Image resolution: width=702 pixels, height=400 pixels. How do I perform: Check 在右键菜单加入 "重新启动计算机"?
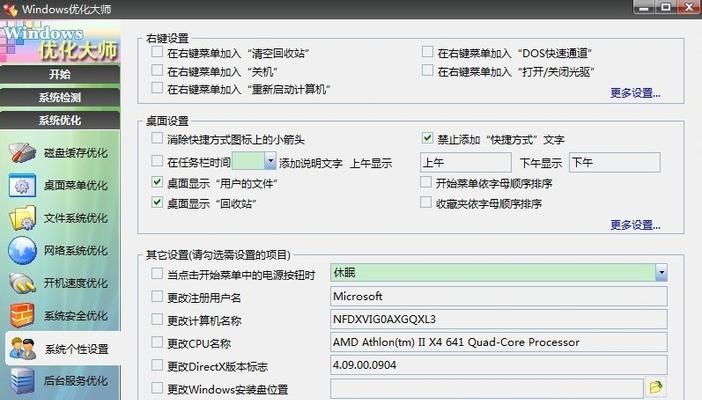coord(157,88)
